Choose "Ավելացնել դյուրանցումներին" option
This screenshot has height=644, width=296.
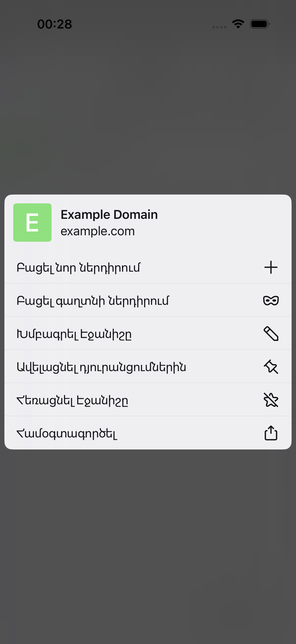click(x=148, y=367)
